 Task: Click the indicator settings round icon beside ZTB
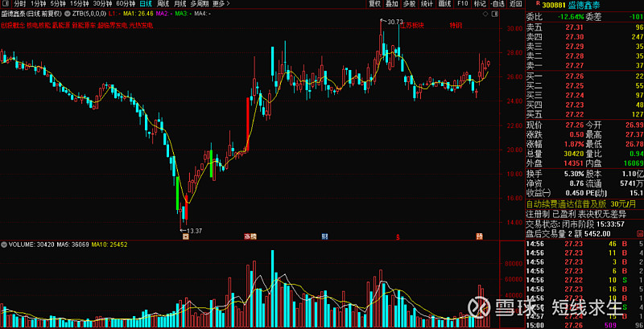click(x=68, y=14)
